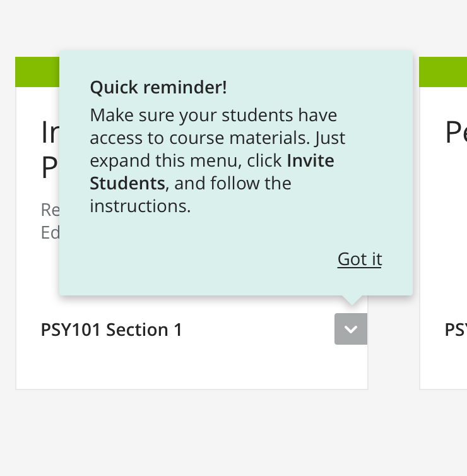
Task: Select the cut-off section label on second card
Action: pyautogui.click(x=456, y=330)
